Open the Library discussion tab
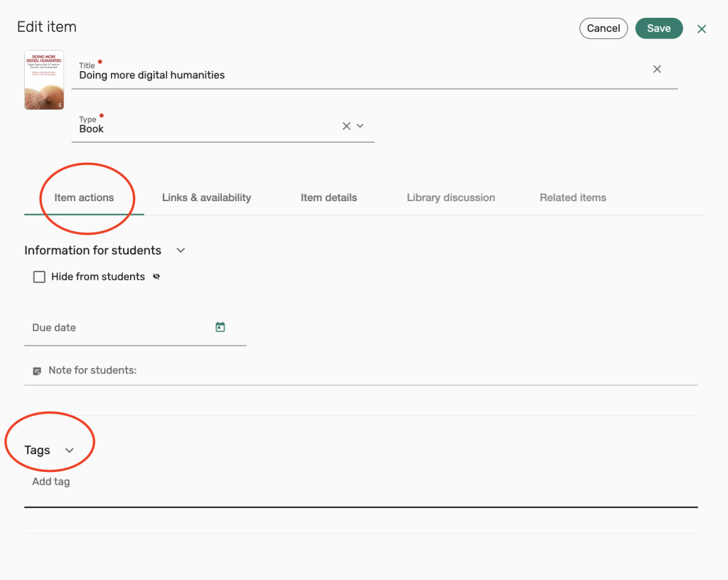 tap(451, 198)
